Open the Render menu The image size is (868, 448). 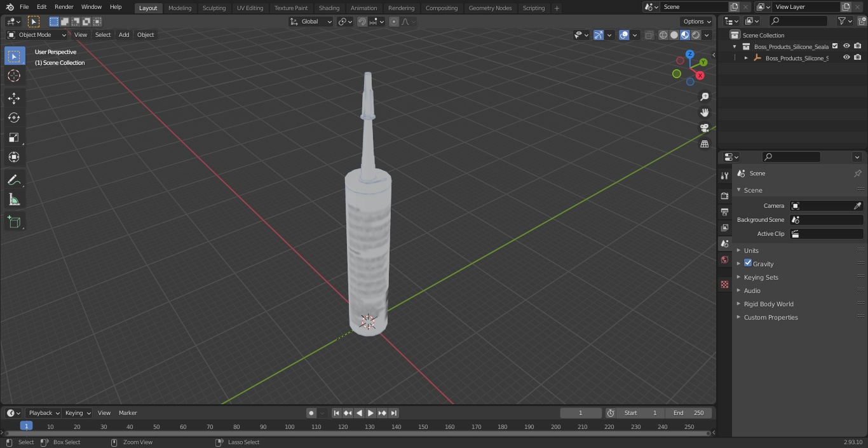point(64,7)
